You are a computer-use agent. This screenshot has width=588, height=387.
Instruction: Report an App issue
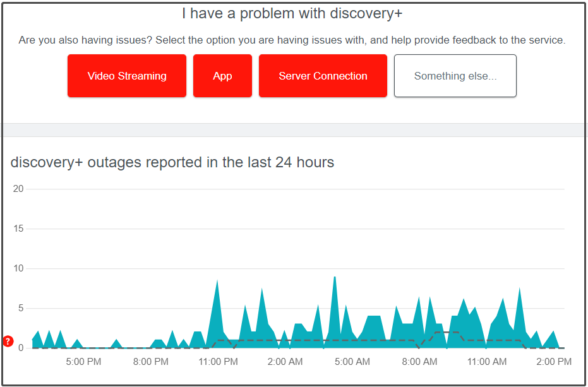click(x=222, y=76)
